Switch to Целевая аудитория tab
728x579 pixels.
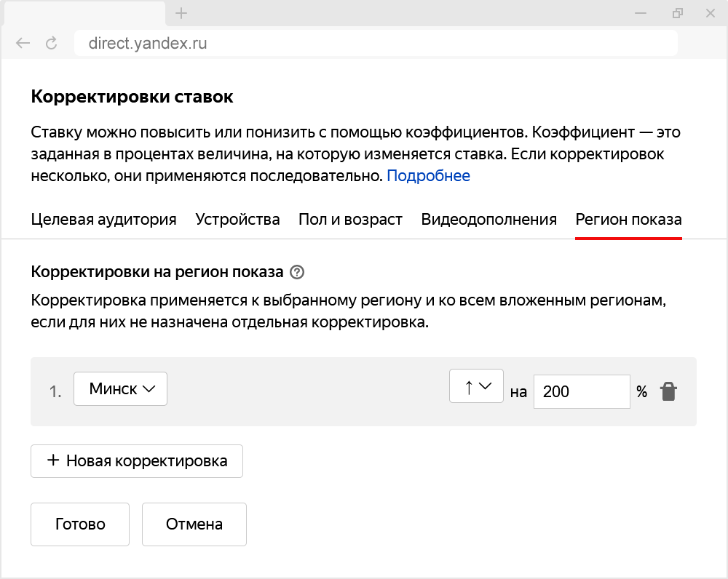click(x=104, y=220)
